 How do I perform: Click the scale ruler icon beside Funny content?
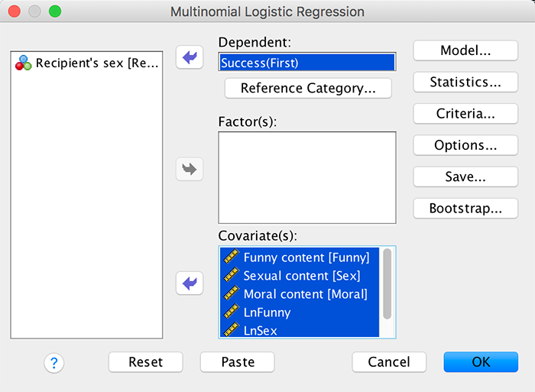click(x=231, y=258)
